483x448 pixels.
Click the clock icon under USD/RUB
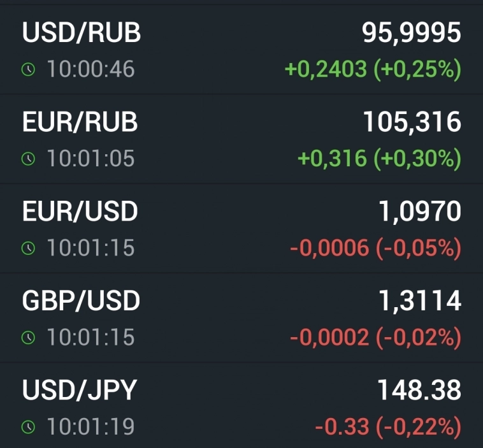coord(28,69)
